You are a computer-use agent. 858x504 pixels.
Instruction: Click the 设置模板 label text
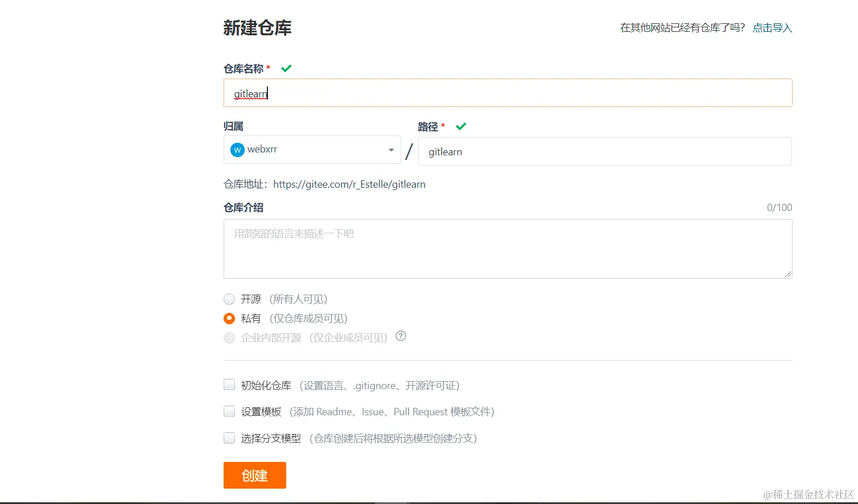pyautogui.click(x=261, y=412)
